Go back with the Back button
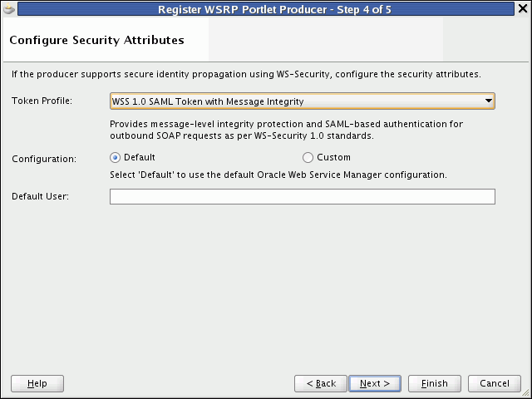Viewport: 532px width, 399px height. click(x=321, y=383)
